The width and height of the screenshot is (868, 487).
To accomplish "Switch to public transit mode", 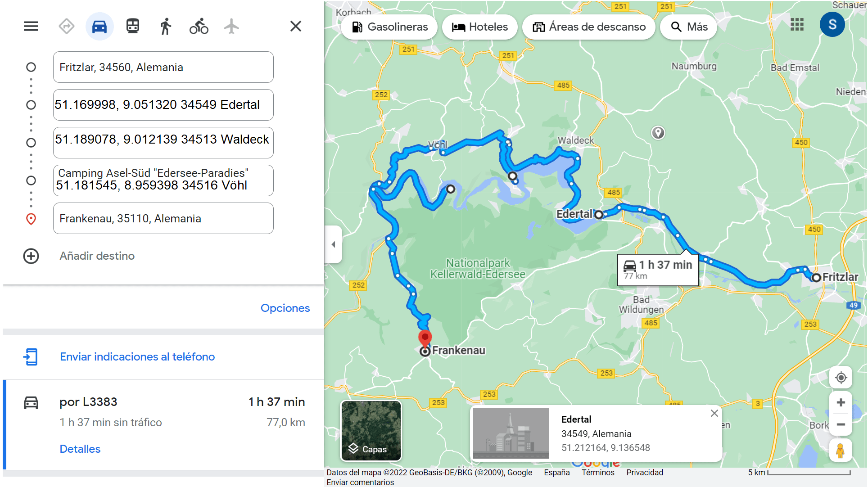I will pos(132,26).
